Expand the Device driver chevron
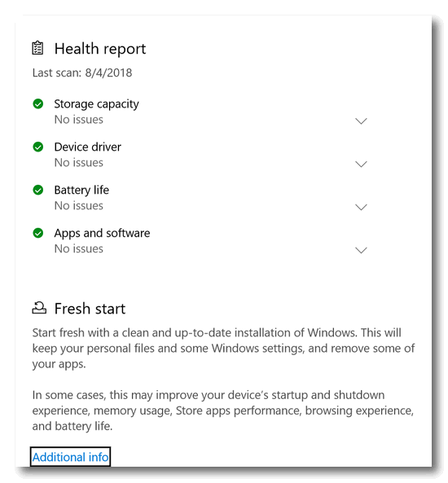Viewport: 448px width, 483px height. coord(361,164)
